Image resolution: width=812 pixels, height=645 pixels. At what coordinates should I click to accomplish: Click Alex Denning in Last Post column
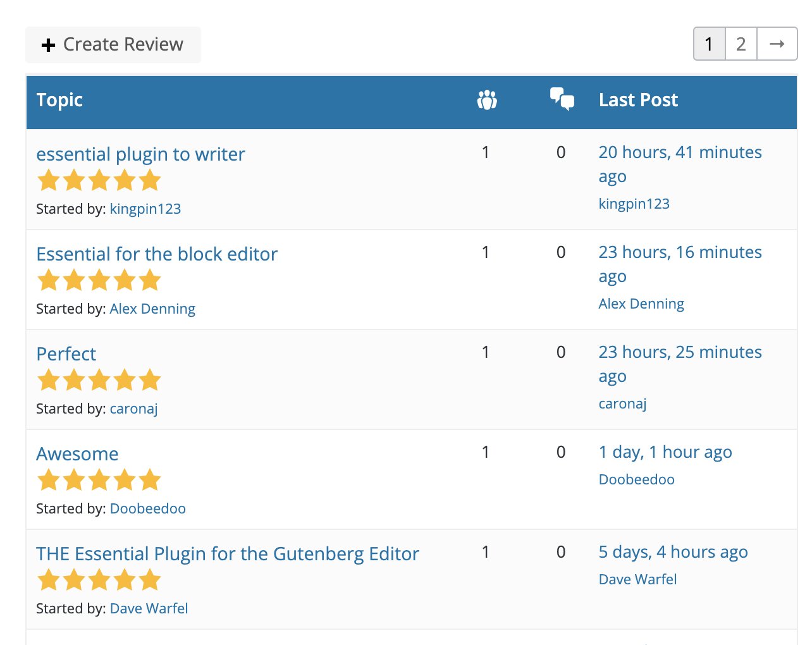[x=641, y=304]
